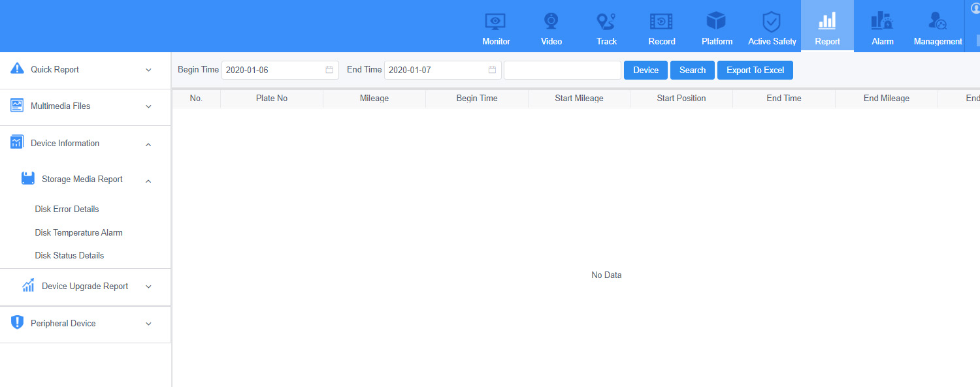Click the Start Position column header
This screenshot has width=980, height=387.
coord(681,99)
